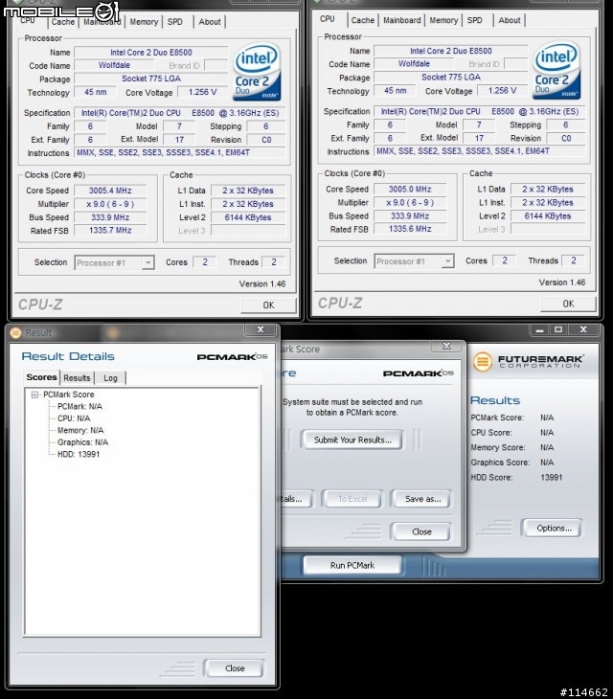The height and width of the screenshot is (700, 613).
Task: Click Rated FSB value 1335.7 MHz
Action: click(110, 231)
